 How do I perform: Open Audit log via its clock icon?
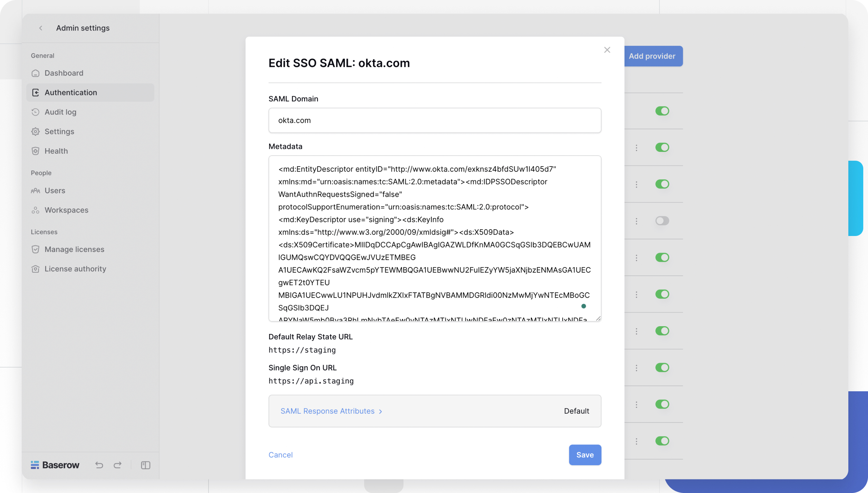(x=36, y=112)
